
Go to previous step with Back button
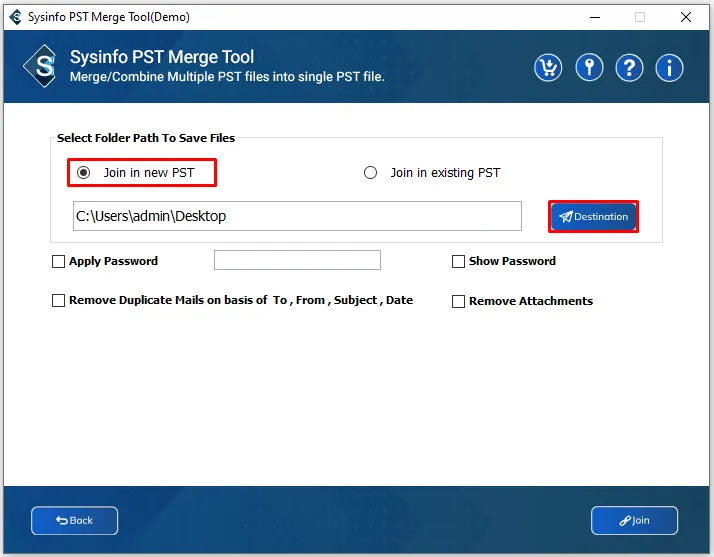(x=75, y=520)
